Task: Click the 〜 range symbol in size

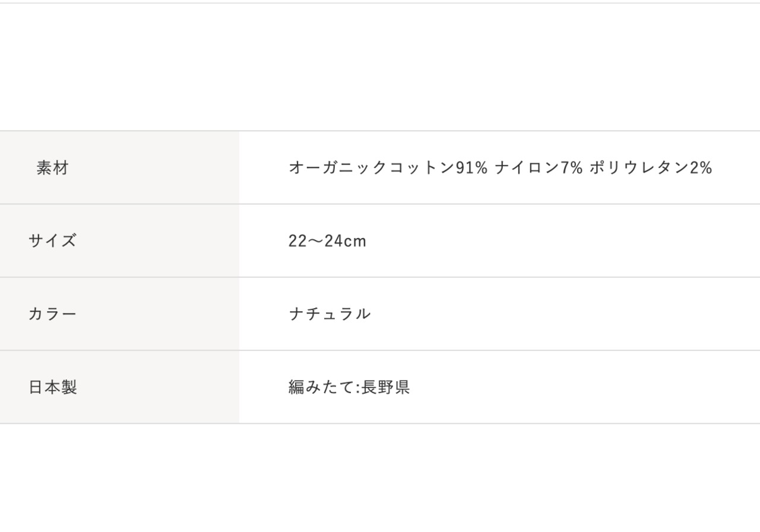Action: click(x=315, y=241)
